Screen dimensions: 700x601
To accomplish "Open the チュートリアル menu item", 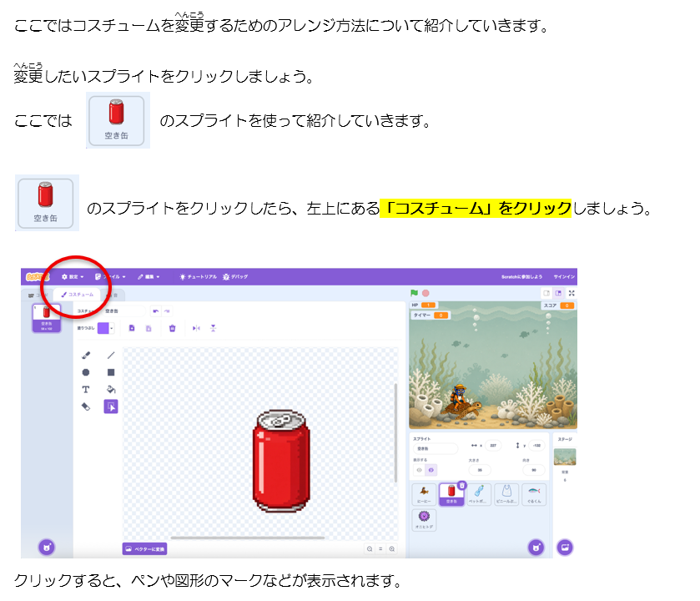I will 199,277.
